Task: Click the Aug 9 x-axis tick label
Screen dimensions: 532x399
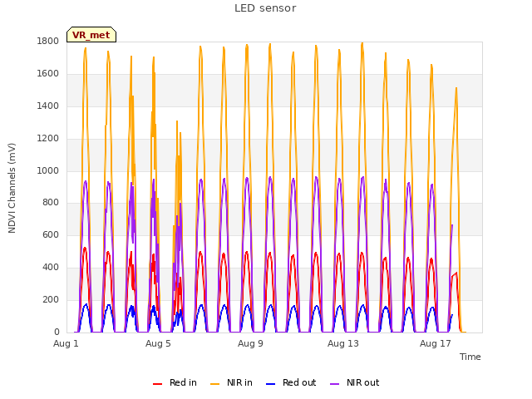Action: click(x=250, y=343)
